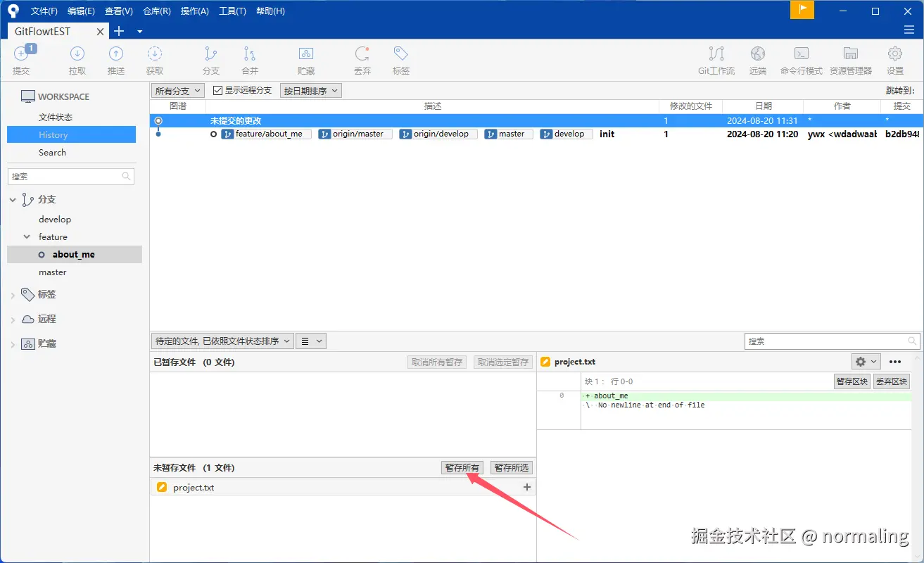Click the plus icon on project.txt row
Image resolution: width=924 pixels, height=563 pixels.
point(527,487)
